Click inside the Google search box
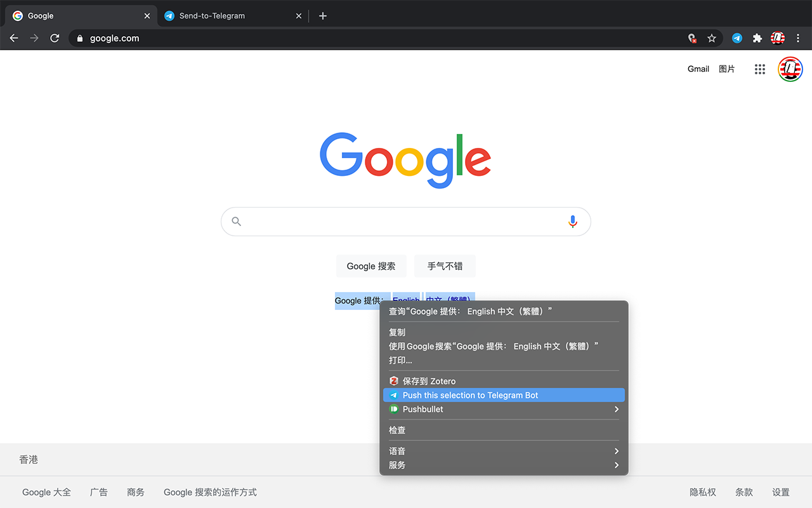 pos(405,221)
